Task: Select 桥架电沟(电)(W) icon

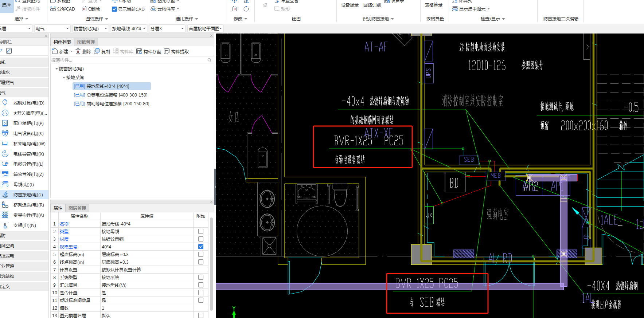Action: click(5, 144)
